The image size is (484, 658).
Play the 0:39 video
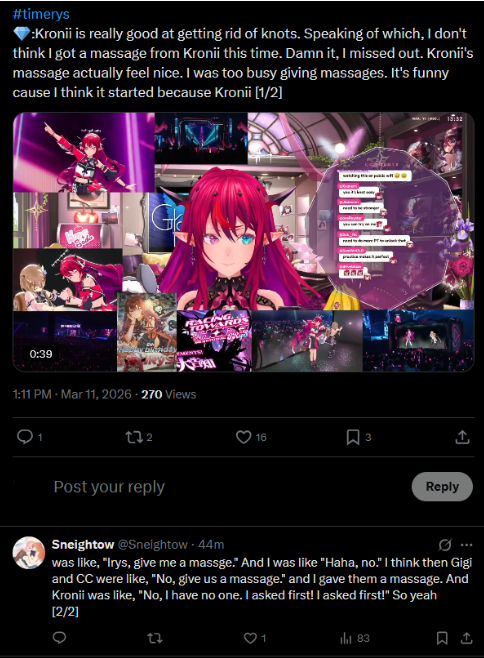point(243,242)
